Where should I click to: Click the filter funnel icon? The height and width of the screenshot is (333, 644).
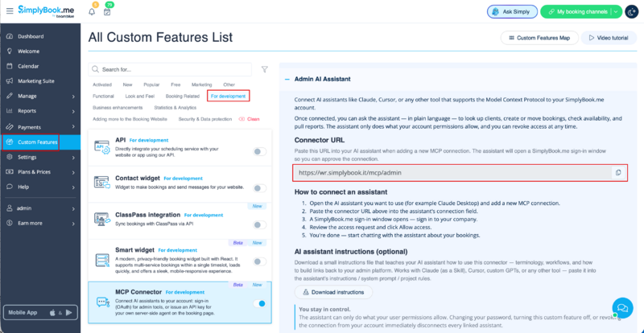point(265,69)
